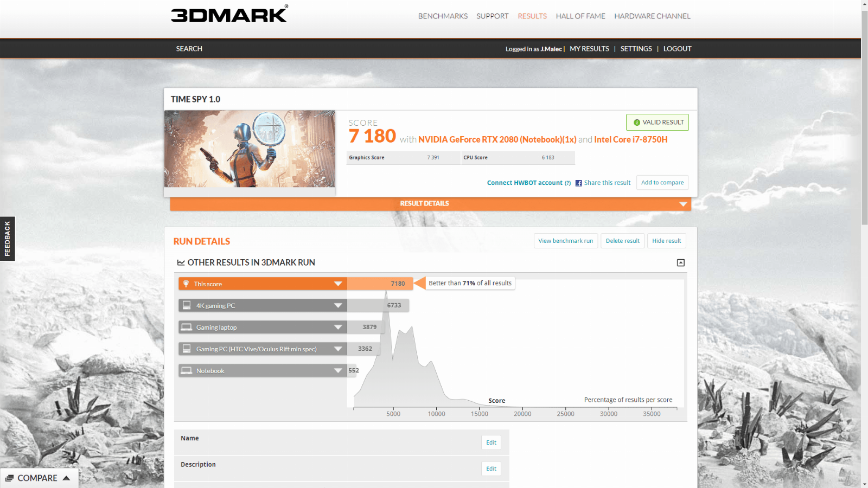Viewport: 868px width, 488px height.
Task: Click the 3879 score bar
Action: pyautogui.click(x=366, y=327)
